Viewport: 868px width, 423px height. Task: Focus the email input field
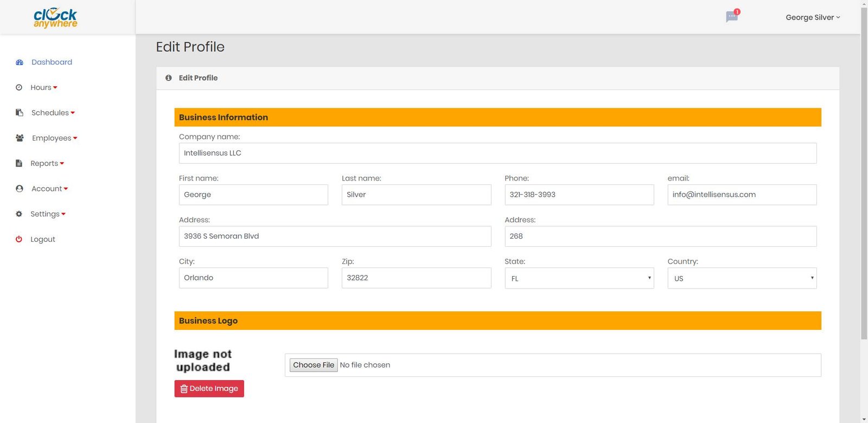(x=742, y=195)
